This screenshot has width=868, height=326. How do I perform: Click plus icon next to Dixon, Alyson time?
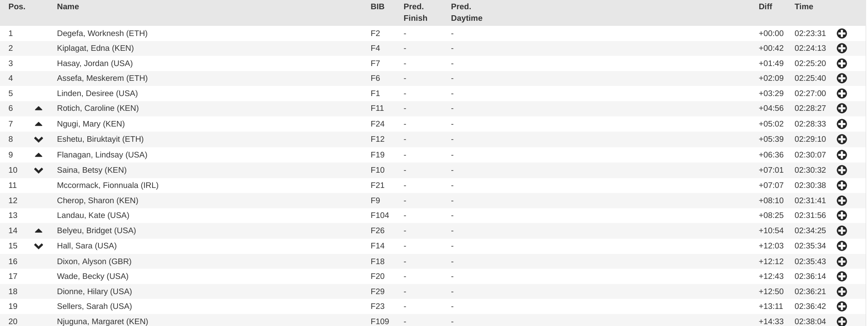pyautogui.click(x=842, y=261)
